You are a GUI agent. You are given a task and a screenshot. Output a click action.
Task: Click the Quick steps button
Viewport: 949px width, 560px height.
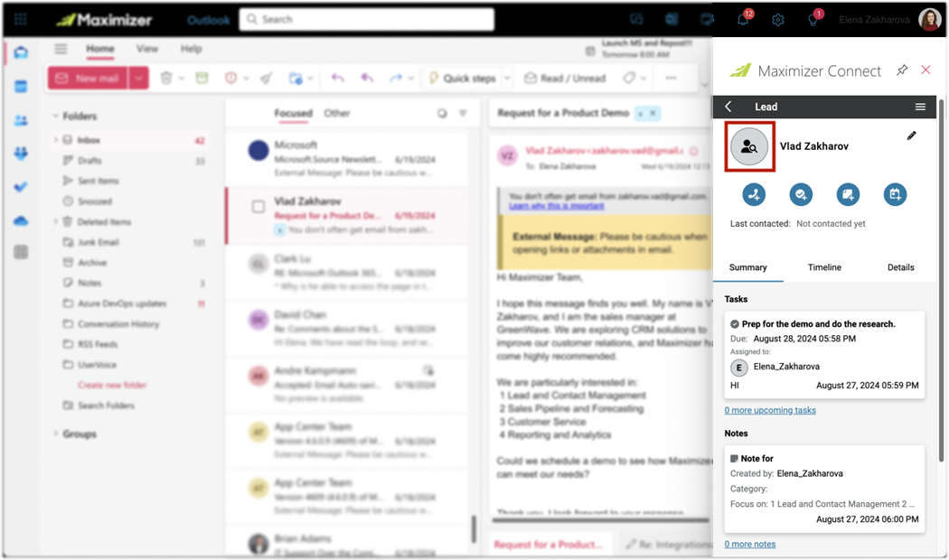click(x=463, y=78)
